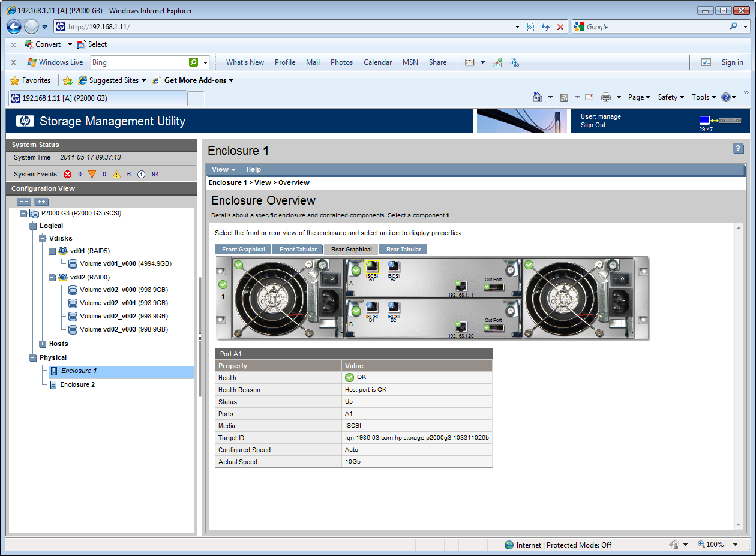This screenshot has height=556, width=756.
Task: Collapse the vd01 vdisk node
Action: 52,251
